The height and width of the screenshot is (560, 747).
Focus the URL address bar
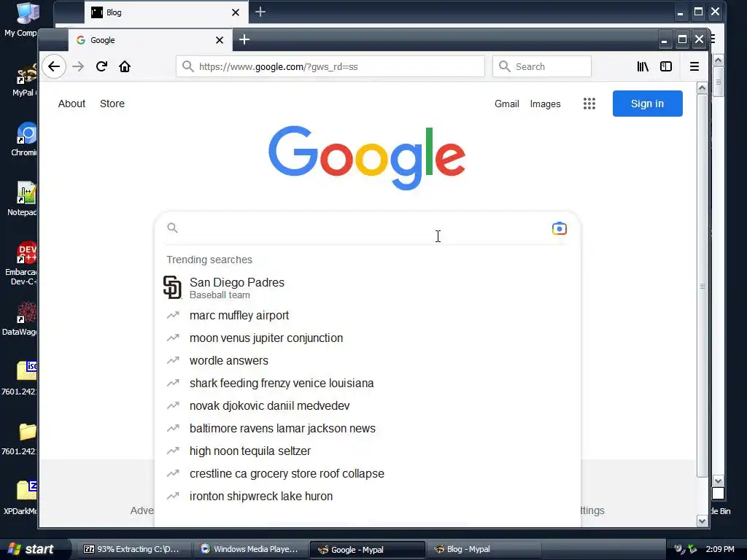[330, 66]
